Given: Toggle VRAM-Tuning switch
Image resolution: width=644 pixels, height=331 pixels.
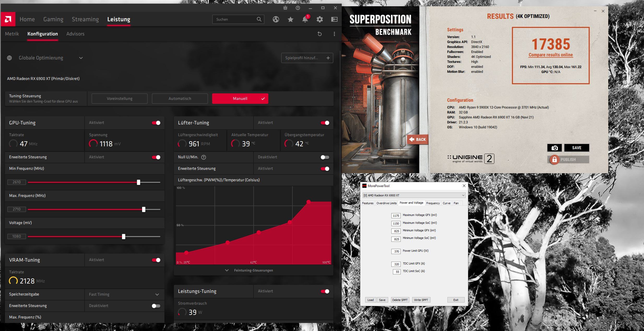Looking at the screenshot, I should coord(156,260).
